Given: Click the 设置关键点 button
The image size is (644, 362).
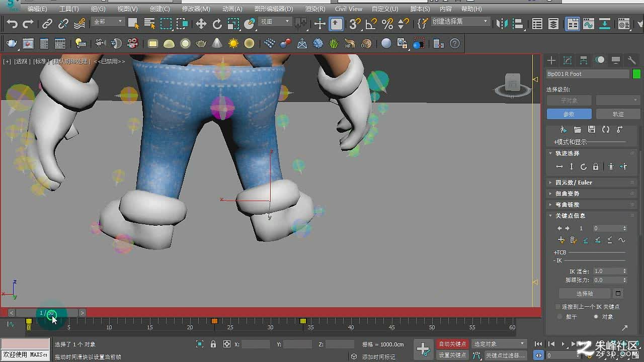Looking at the screenshot, I should (x=452, y=355).
